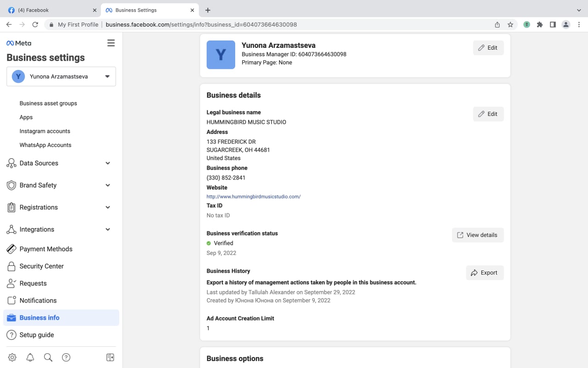Click the share icon in address bar

tap(498, 24)
